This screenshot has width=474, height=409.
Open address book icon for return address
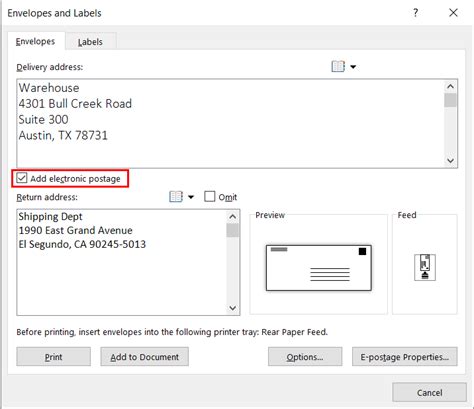[176, 197]
